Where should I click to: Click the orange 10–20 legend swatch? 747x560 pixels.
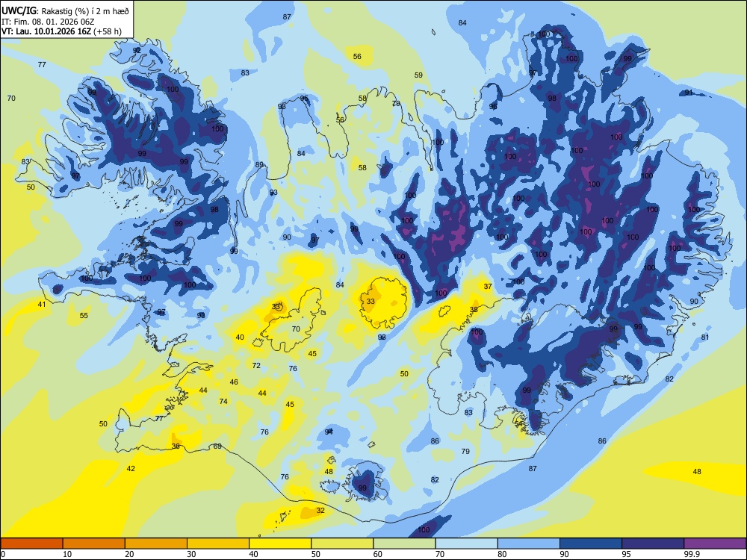coord(94,544)
